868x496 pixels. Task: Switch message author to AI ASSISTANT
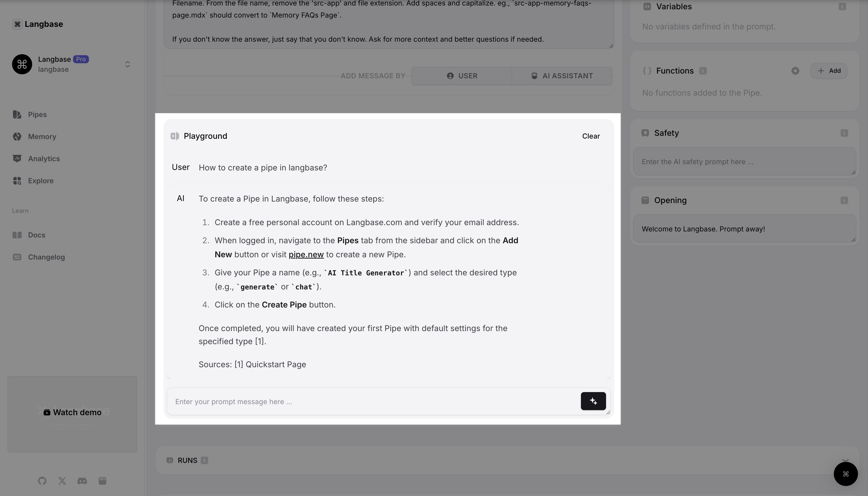tap(562, 76)
